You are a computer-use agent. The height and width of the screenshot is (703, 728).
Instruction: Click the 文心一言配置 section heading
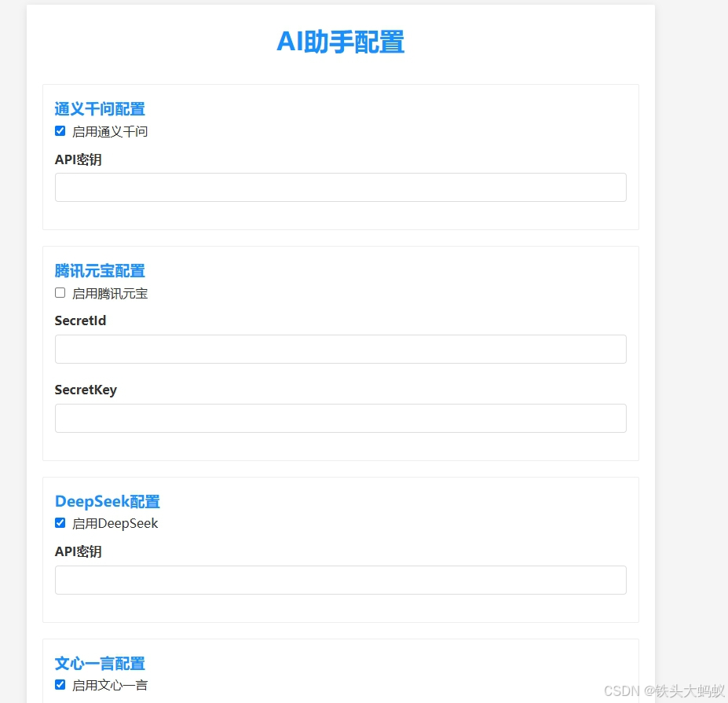[100, 663]
